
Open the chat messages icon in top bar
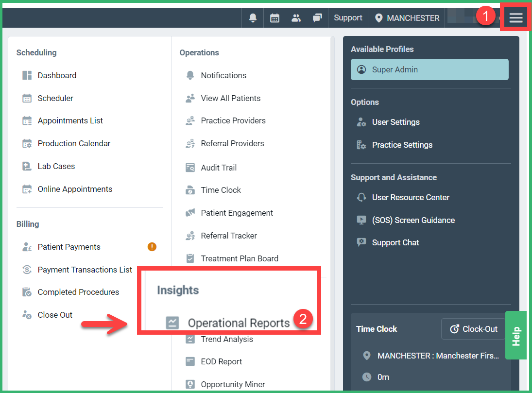318,17
